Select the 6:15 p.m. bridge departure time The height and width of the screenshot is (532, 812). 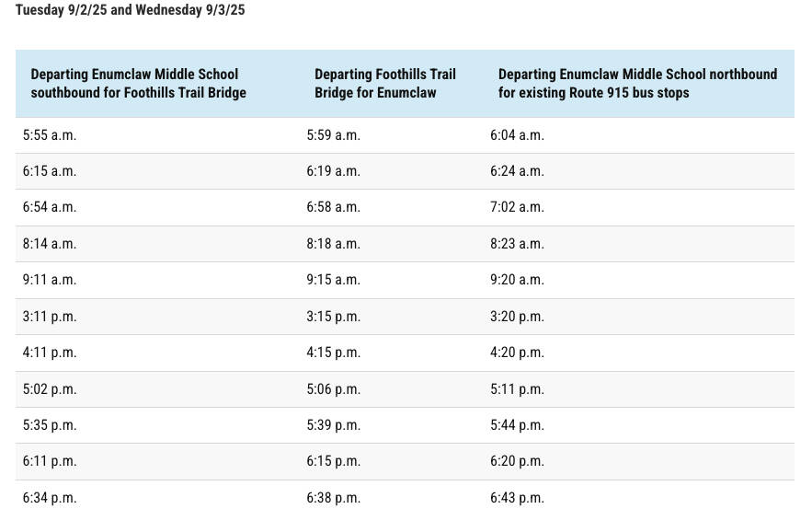click(333, 461)
